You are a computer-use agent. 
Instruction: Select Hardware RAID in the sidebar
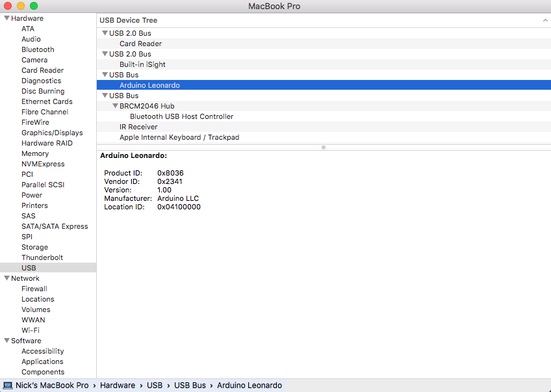click(x=47, y=143)
